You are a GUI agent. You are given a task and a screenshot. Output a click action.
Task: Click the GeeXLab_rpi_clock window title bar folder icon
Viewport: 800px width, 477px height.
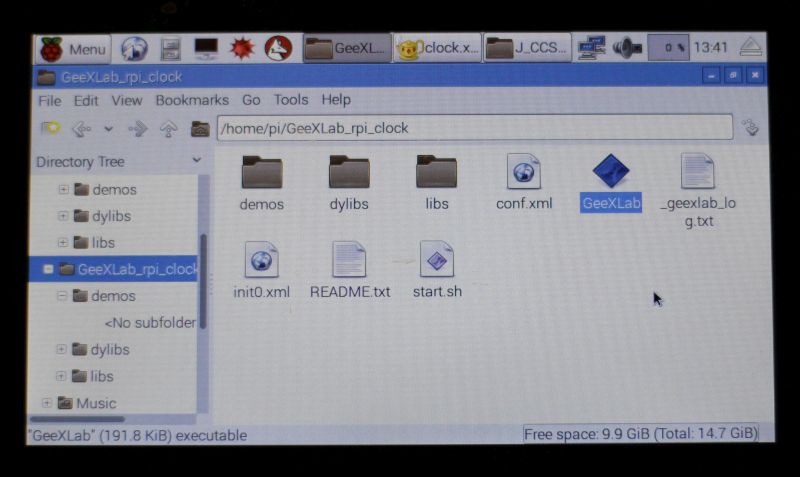(46, 77)
